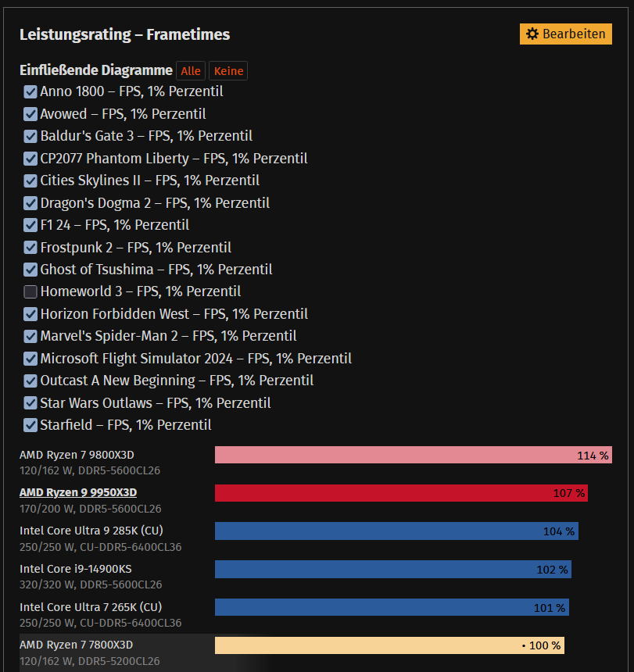This screenshot has width=634, height=672.
Task: Toggle CP2077 Phantom Liberty checkbox
Action: pyautogui.click(x=30, y=159)
